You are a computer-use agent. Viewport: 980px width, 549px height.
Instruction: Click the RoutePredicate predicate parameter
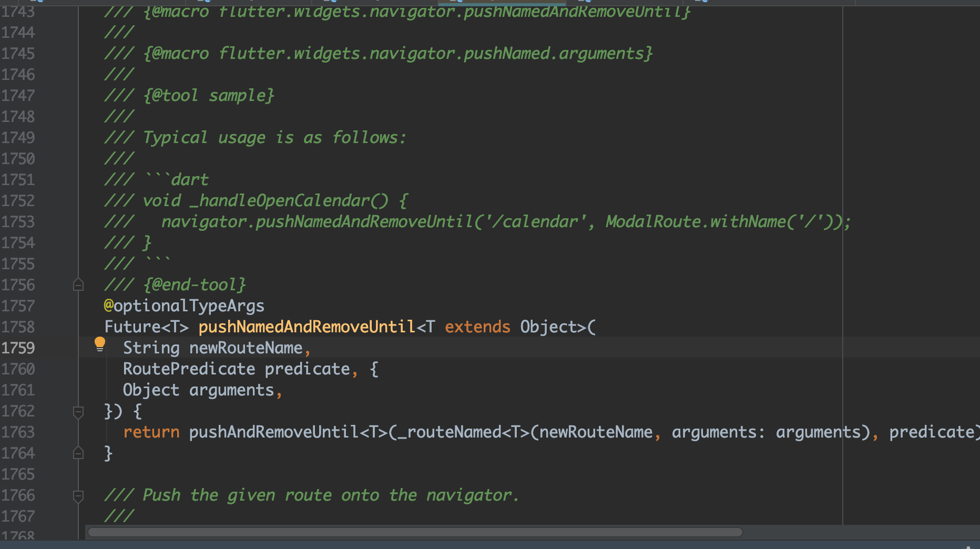[x=237, y=369]
